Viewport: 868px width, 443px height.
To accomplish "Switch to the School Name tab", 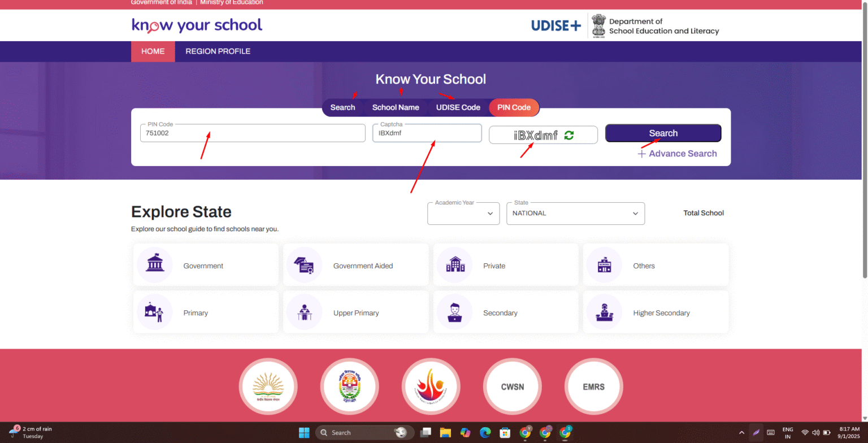I will 396,107.
